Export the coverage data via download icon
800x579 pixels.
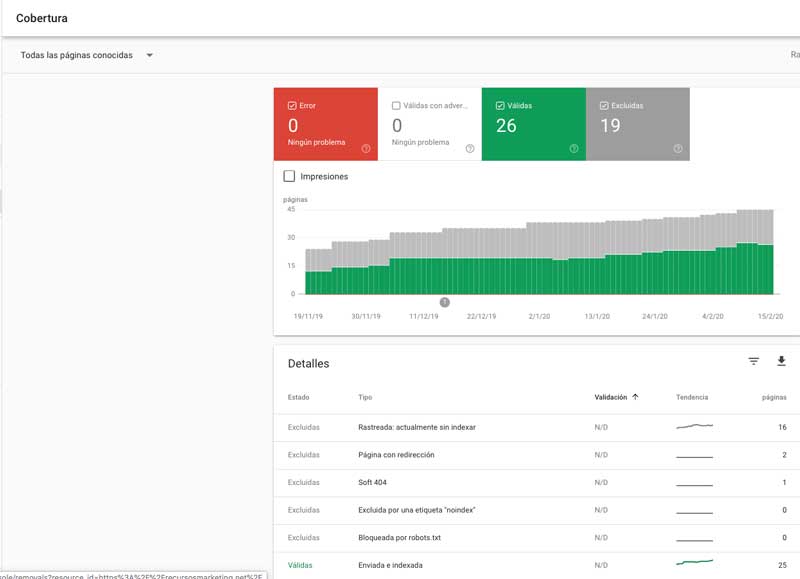click(781, 362)
